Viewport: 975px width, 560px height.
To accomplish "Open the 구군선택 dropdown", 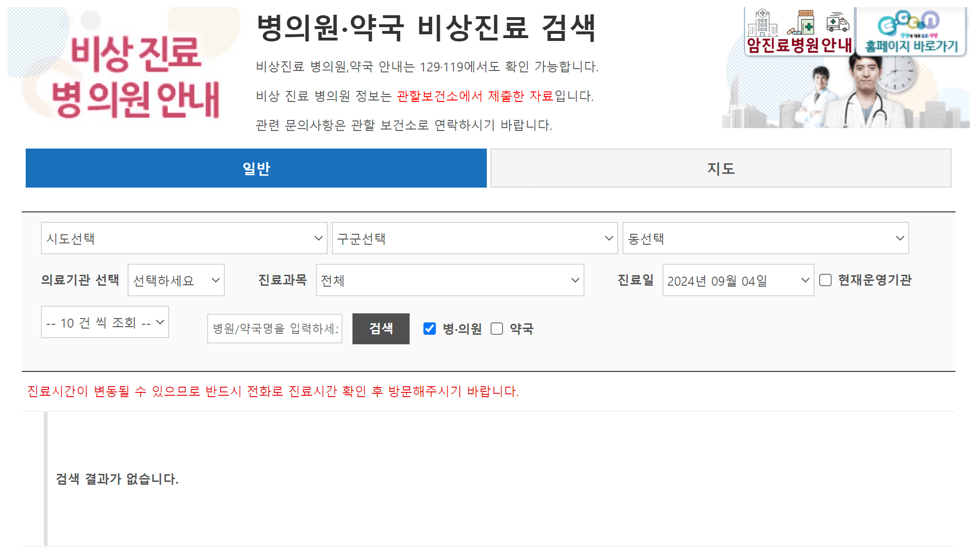I will pos(474,238).
